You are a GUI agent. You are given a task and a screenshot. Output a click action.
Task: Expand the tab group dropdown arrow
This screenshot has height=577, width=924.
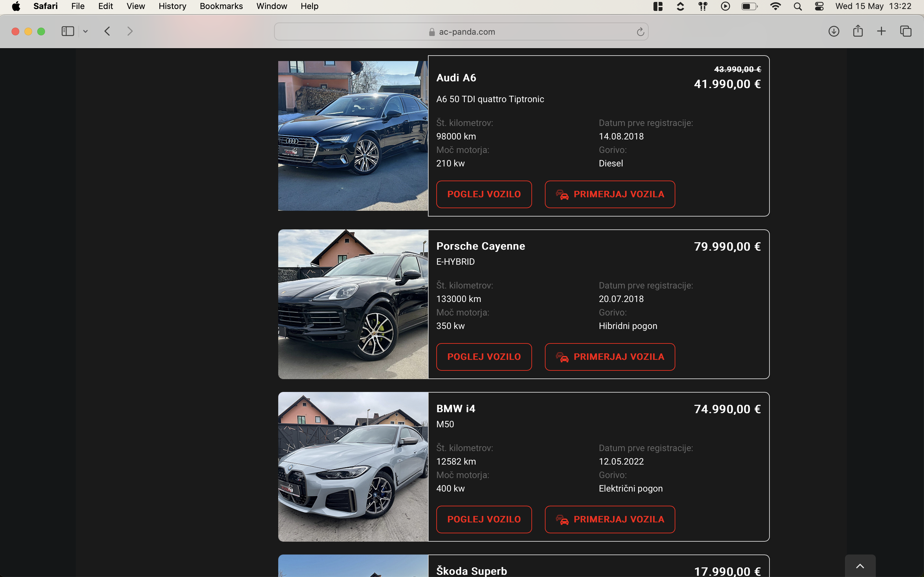point(85,31)
